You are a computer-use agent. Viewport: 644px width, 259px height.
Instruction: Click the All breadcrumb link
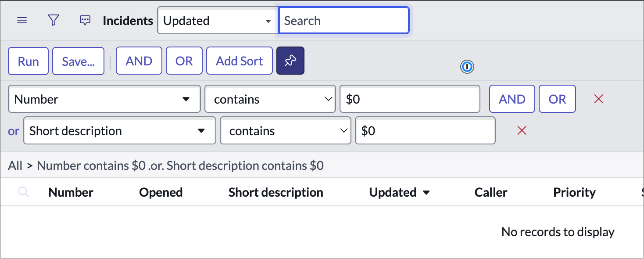pos(15,165)
